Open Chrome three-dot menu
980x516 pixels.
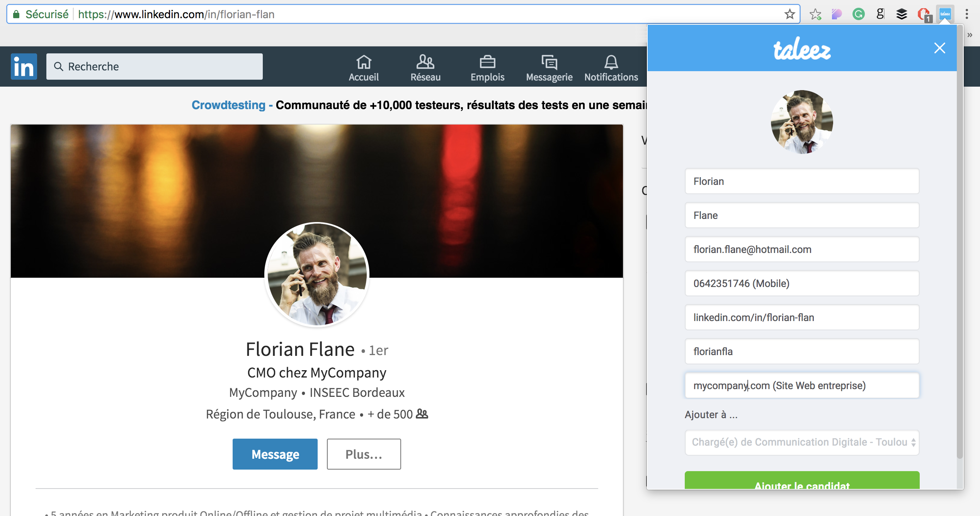pyautogui.click(x=967, y=14)
